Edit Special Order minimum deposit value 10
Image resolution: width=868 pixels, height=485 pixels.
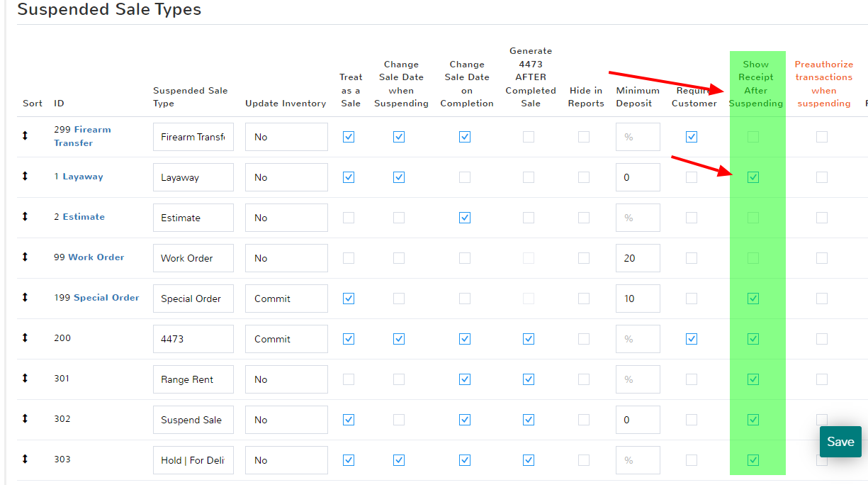point(638,299)
